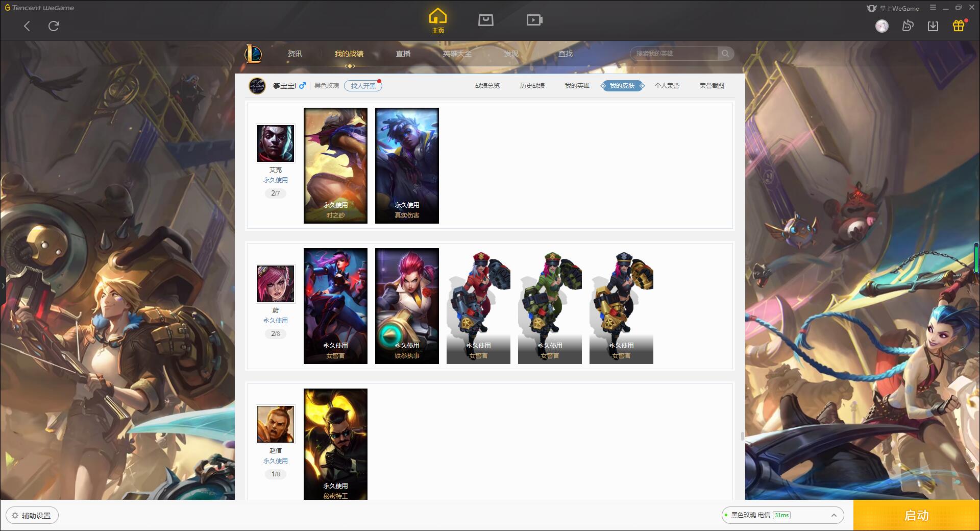980x531 pixels.
Task: Open the video camera icon
Action: tap(534, 20)
